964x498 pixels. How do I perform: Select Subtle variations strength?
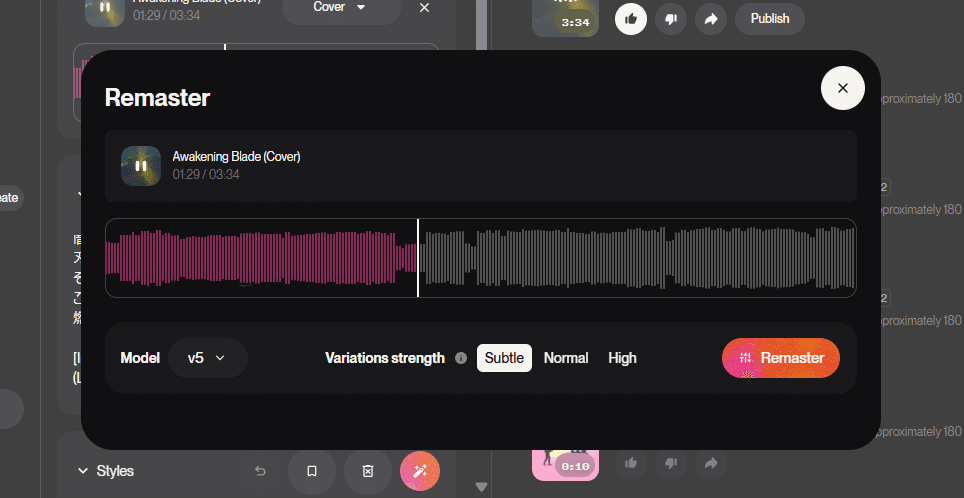(x=504, y=358)
